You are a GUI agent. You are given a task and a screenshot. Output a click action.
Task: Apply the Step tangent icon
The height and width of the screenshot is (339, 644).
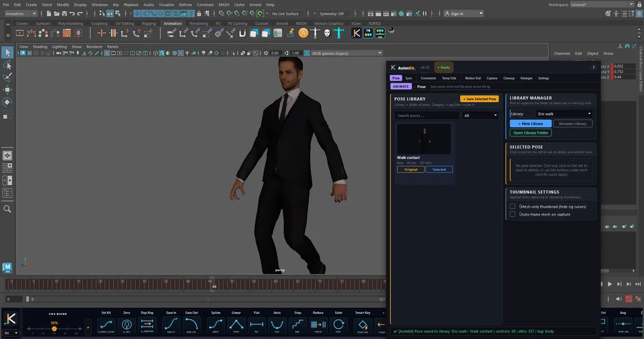pos(297,324)
